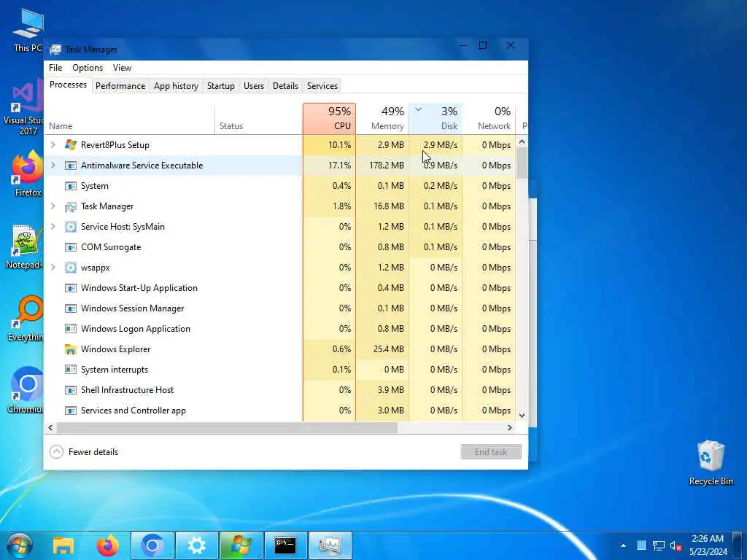Image resolution: width=747 pixels, height=560 pixels.
Task: Select the This PC desktop icon
Action: click(x=28, y=31)
